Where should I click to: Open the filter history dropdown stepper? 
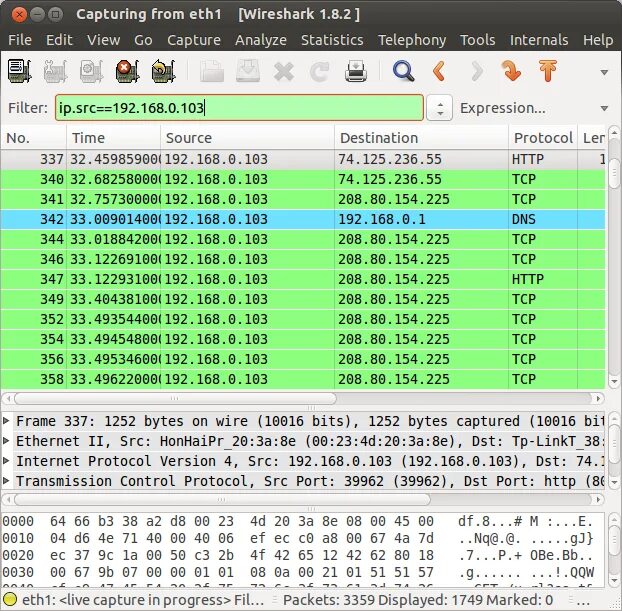440,108
